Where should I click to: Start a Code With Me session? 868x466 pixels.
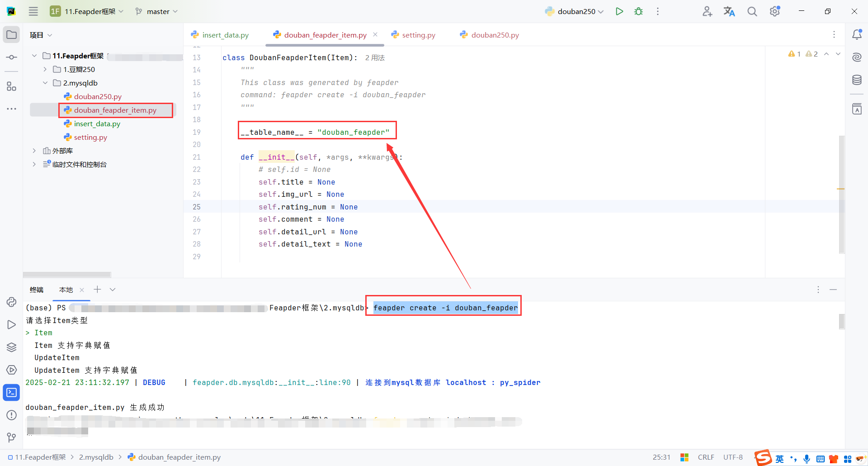[707, 11]
